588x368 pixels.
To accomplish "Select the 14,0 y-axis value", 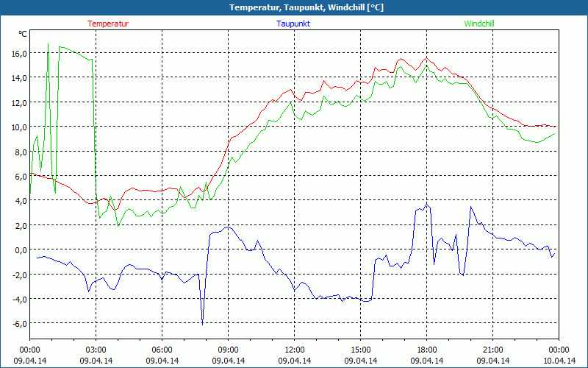I will click(x=19, y=78).
